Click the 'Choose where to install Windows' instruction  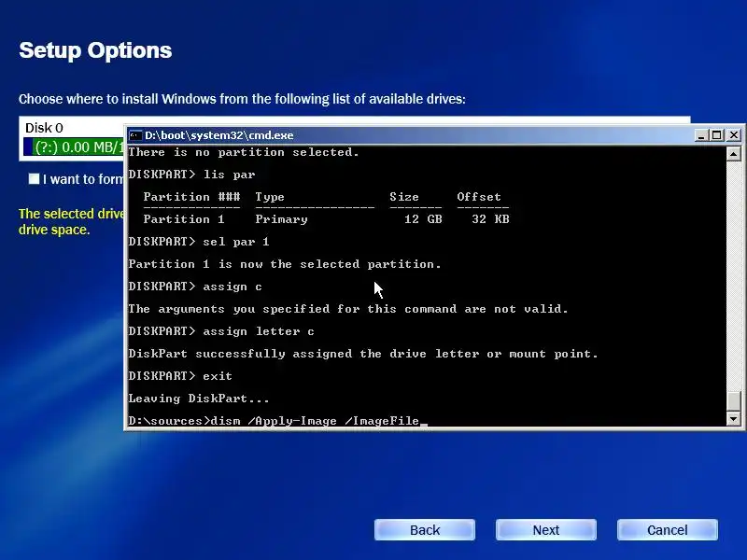(242, 99)
